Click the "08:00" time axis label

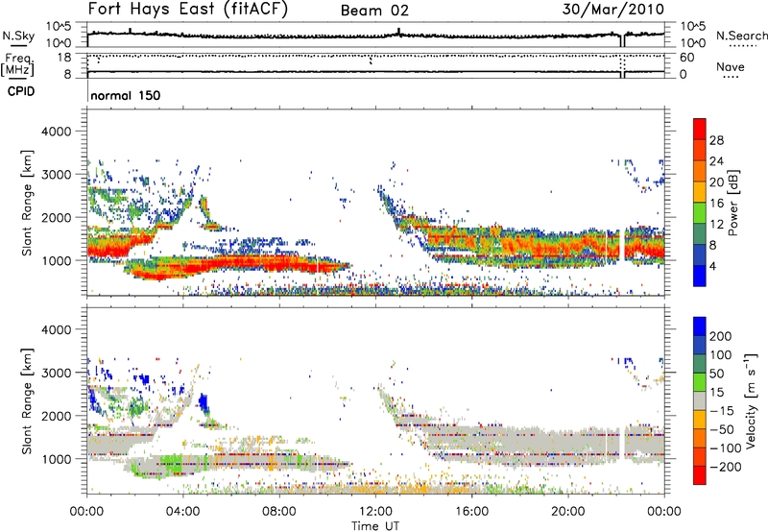[279, 512]
